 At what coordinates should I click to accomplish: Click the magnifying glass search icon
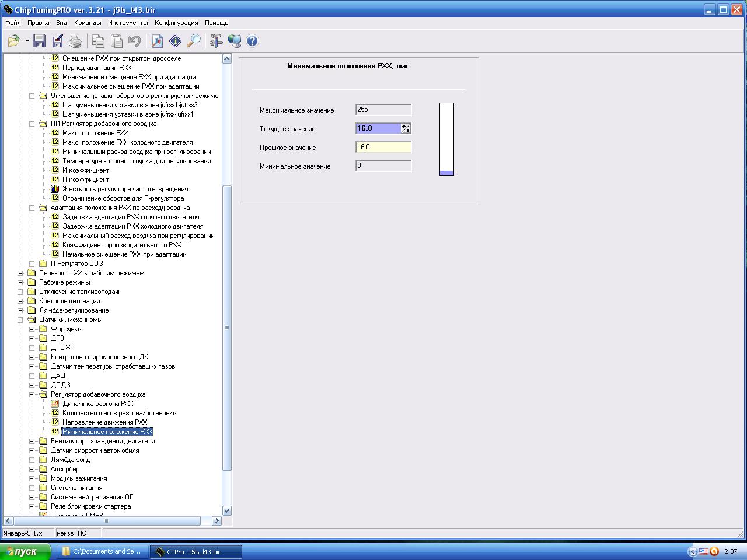(x=194, y=41)
